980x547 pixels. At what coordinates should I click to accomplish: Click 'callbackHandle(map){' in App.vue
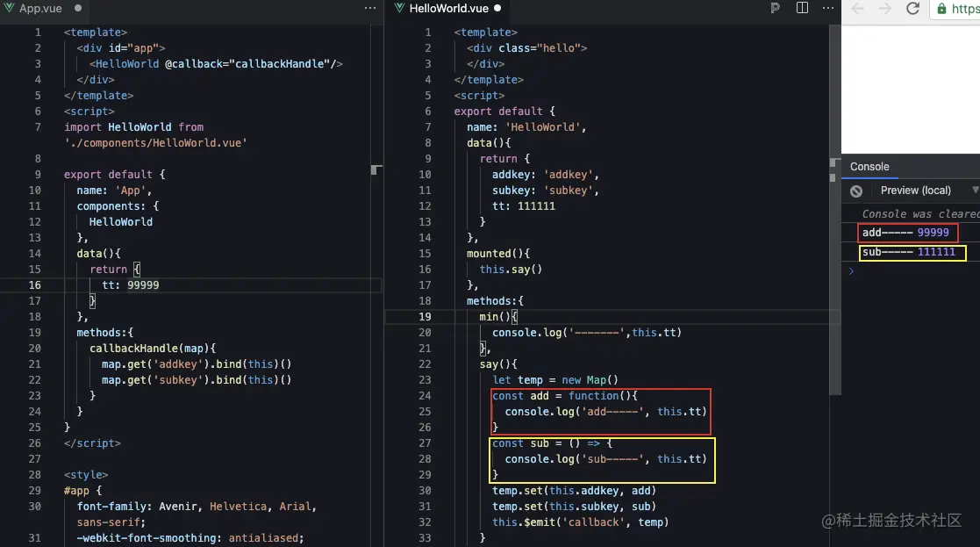[153, 349]
